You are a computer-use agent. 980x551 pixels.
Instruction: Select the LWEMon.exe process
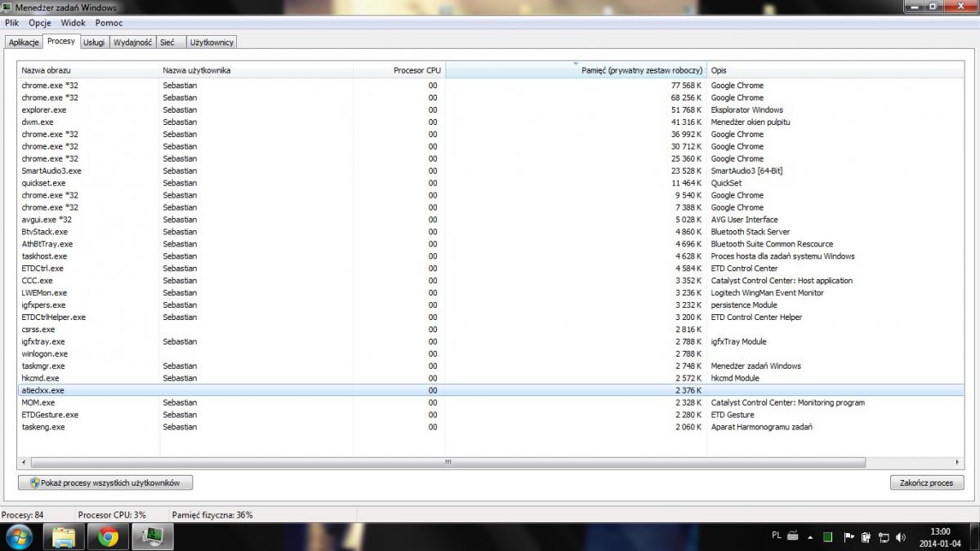point(490,293)
